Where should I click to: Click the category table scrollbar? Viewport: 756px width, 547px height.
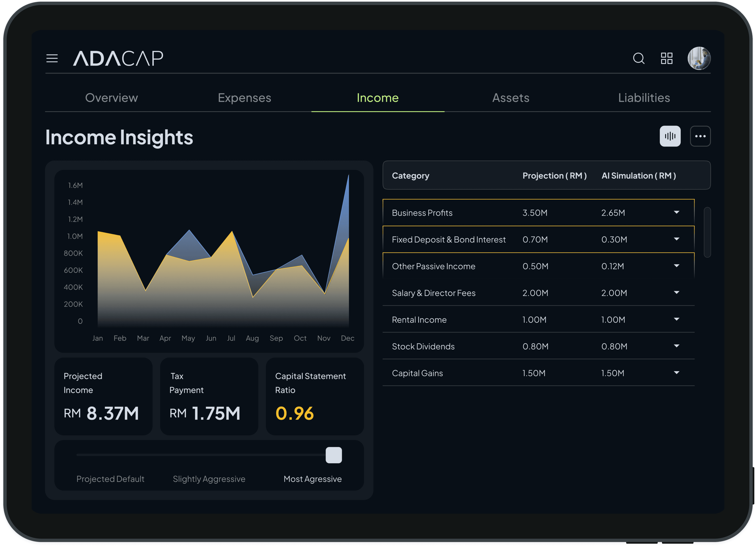(707, 232)
